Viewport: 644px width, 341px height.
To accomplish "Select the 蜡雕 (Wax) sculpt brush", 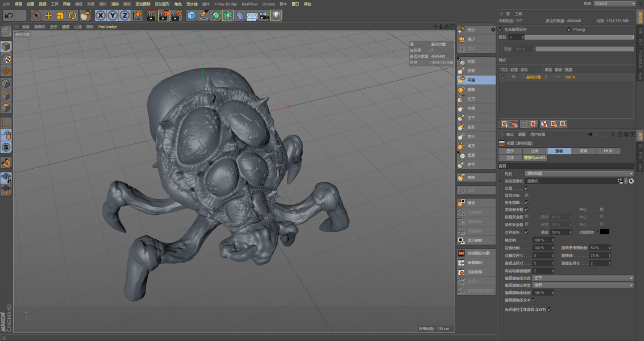I will 471,89.
